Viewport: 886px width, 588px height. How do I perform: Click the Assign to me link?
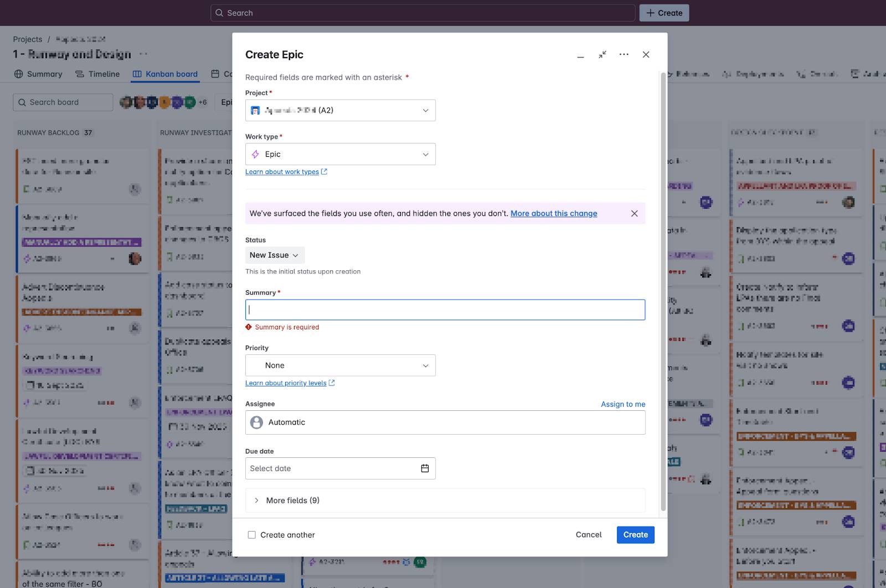pyautogui.click(x=622, y=404)
